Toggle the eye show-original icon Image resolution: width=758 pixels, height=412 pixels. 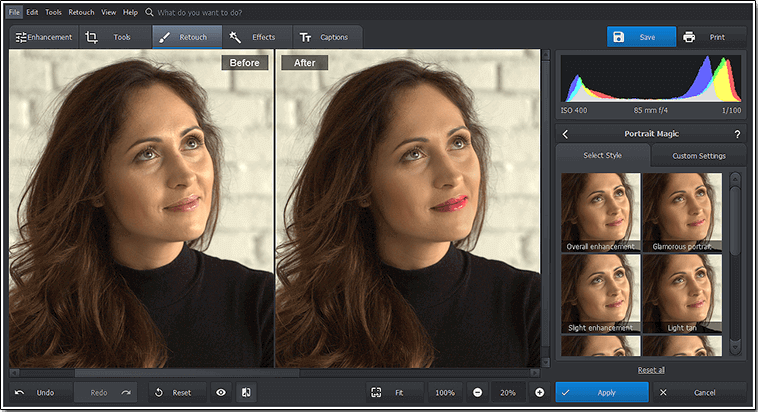pyautogui.click(x=221, y=393)
